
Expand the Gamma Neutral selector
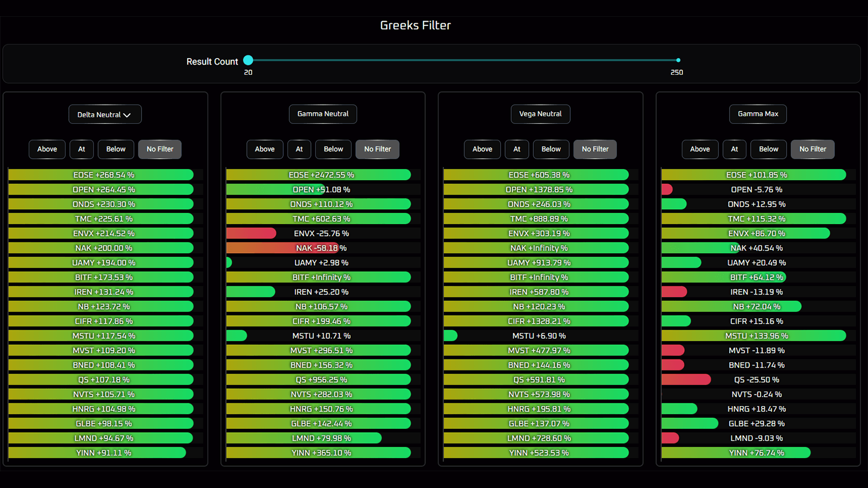(x=323, y=114)
